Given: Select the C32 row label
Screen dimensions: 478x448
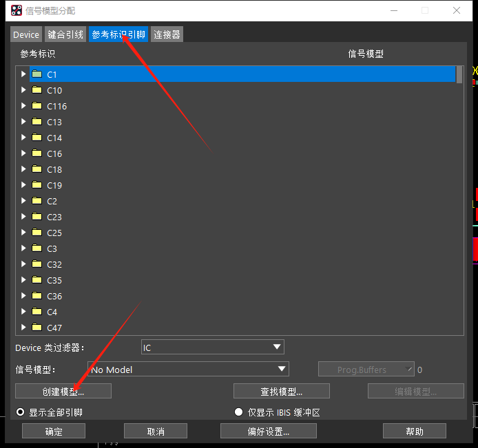Looking at the screenshot, I should coord(54,265).
